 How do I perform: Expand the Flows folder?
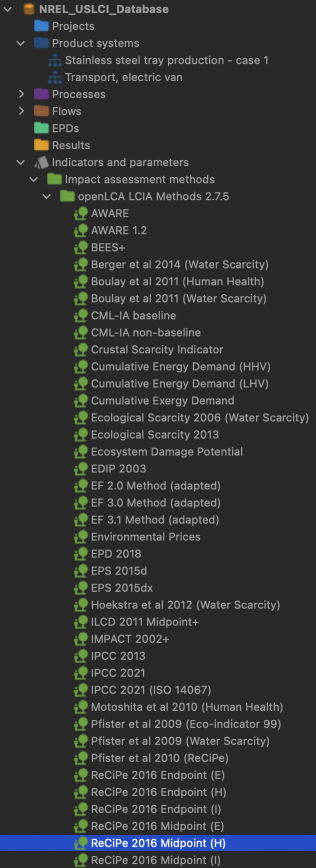(x=21, y=111)
